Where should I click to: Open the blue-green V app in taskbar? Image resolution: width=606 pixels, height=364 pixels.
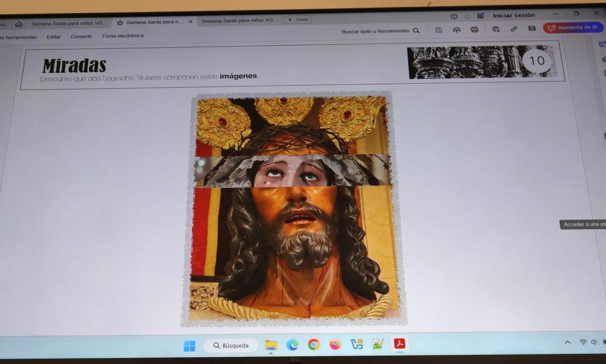click(357, 344)
